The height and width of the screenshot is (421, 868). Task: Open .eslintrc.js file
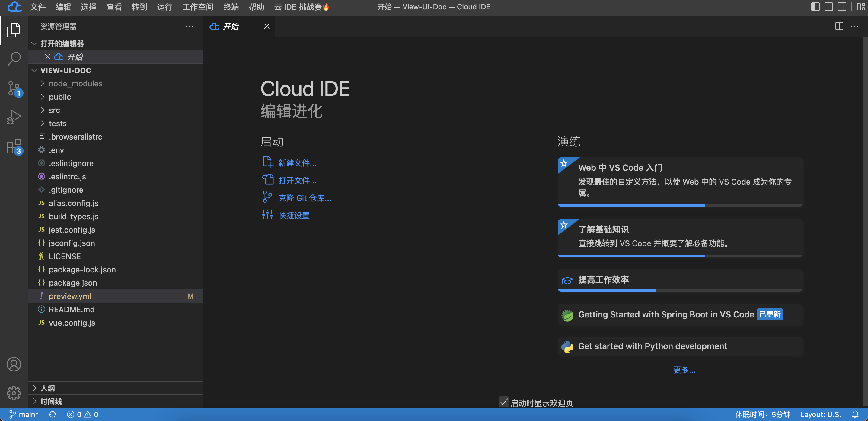tap(116, 177)
